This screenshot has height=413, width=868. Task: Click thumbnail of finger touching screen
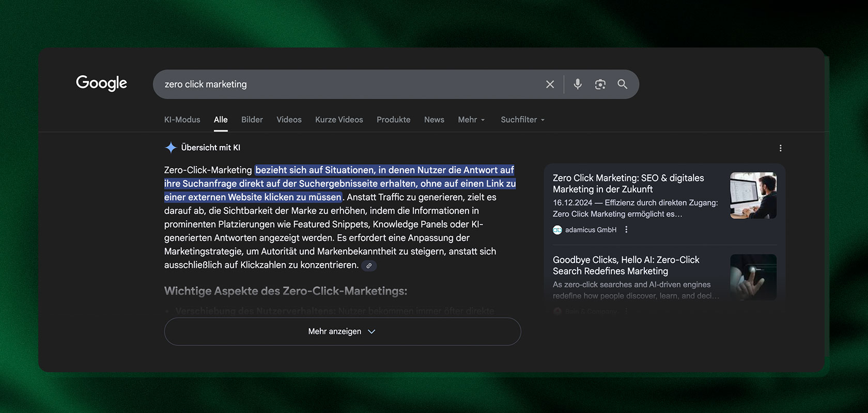coord(753,277)
